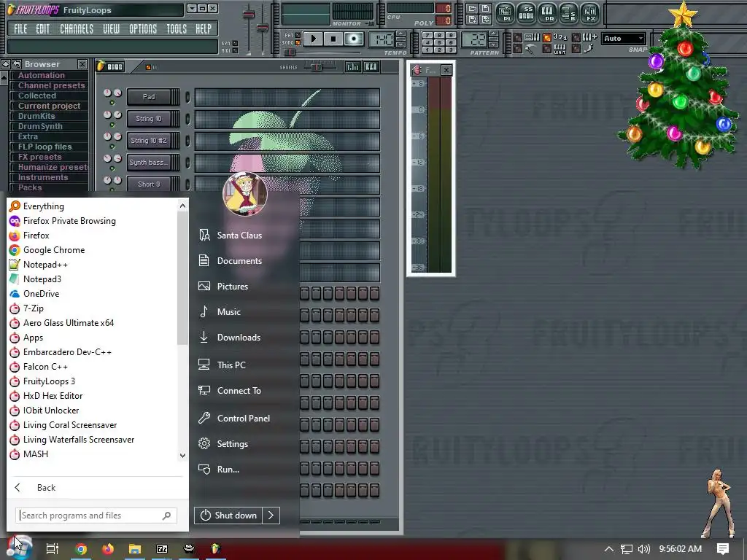The image size is (747, 560).
Task: Open the FILE menu
Action: pos(20,29)
